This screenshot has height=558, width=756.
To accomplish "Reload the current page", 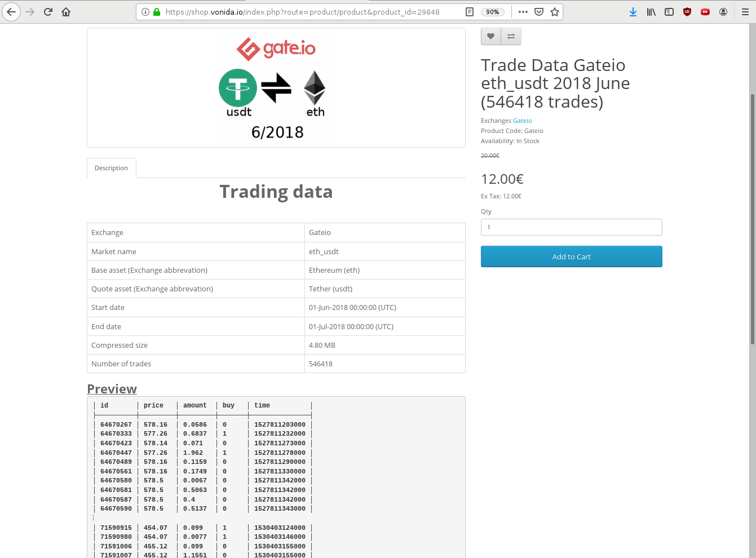I will click(48, 11).
